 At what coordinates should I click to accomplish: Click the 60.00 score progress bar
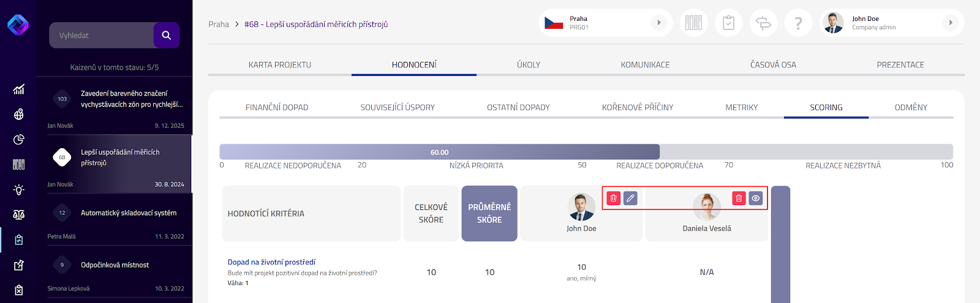click(x=439, y=152)
